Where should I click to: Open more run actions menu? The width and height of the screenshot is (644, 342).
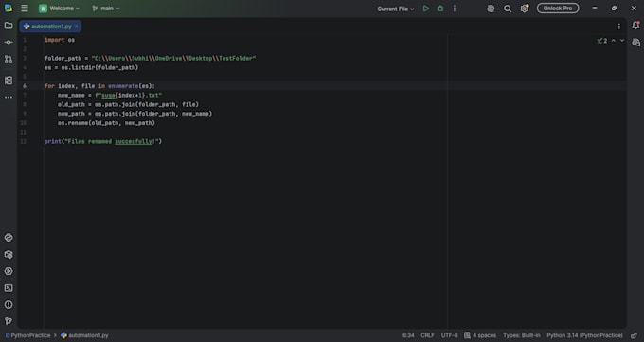[x=455, y=9]
